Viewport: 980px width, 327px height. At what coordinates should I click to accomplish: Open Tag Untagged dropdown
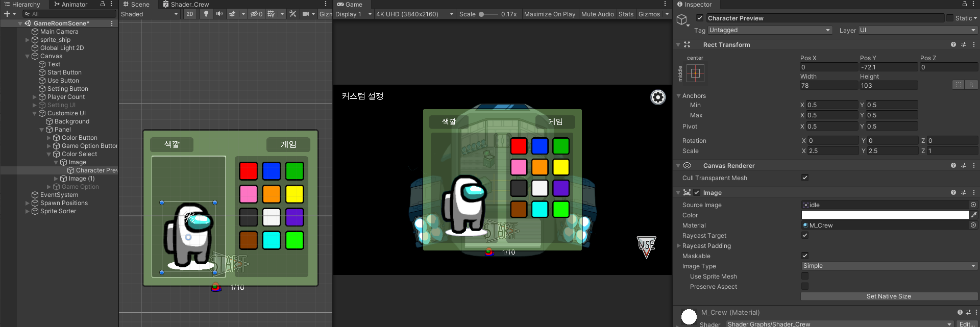(770, 30)
